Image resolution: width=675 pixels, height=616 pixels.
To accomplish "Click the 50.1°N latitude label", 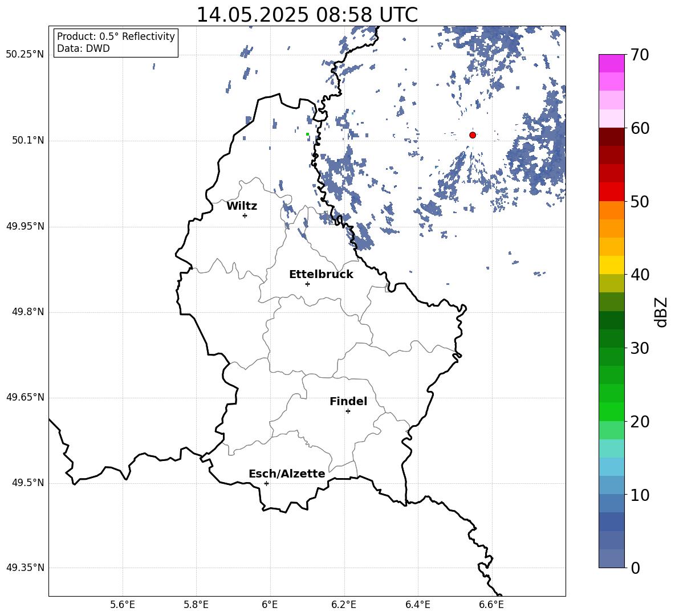I will click(x=28, y=140).
